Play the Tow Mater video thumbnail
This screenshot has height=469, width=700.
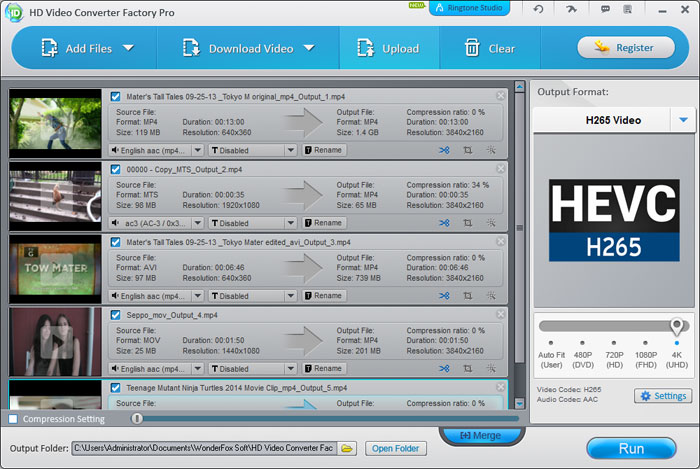tap(56, 269)
